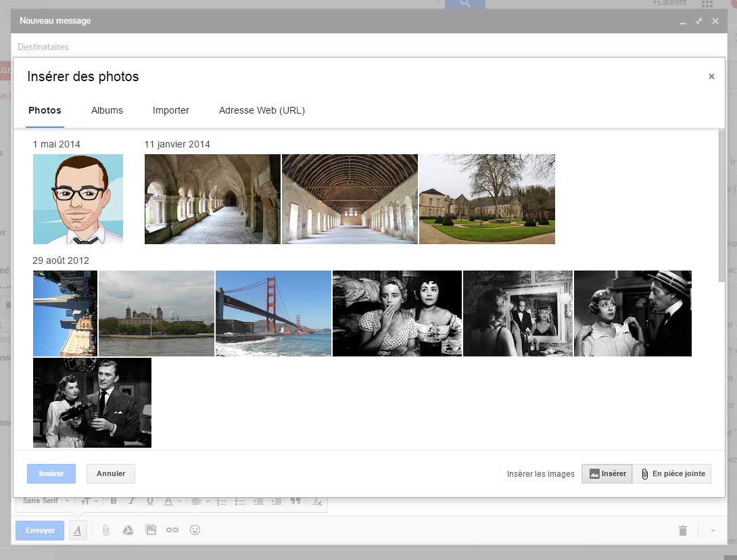Select the rotated skyscrapers photo
The image size is (737, 560).
tap(66, 313)
